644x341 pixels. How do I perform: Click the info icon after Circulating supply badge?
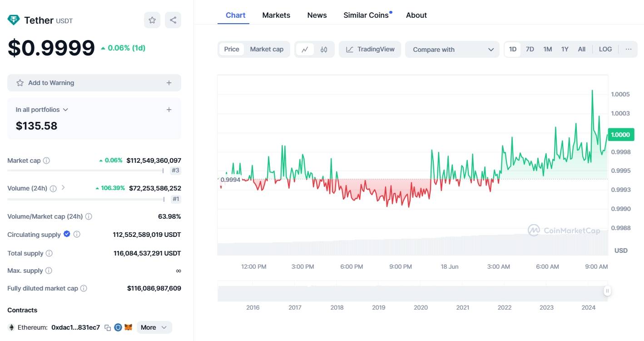point(77,235)
